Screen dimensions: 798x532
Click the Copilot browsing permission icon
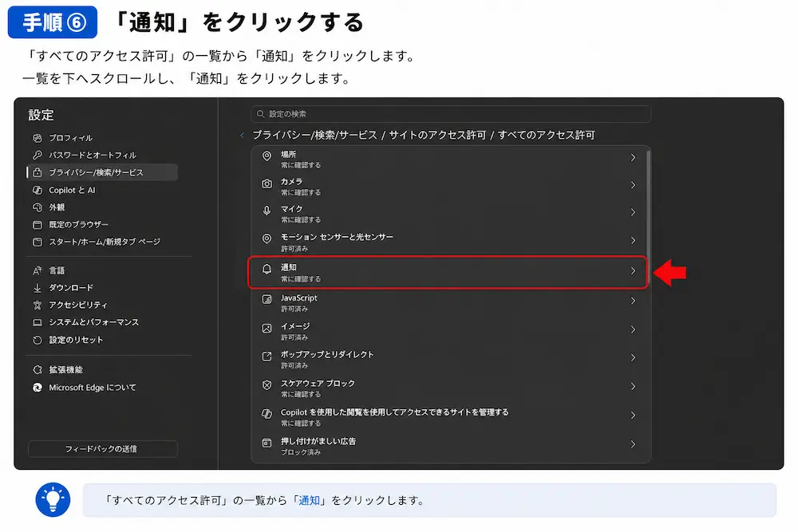(267, 414)
